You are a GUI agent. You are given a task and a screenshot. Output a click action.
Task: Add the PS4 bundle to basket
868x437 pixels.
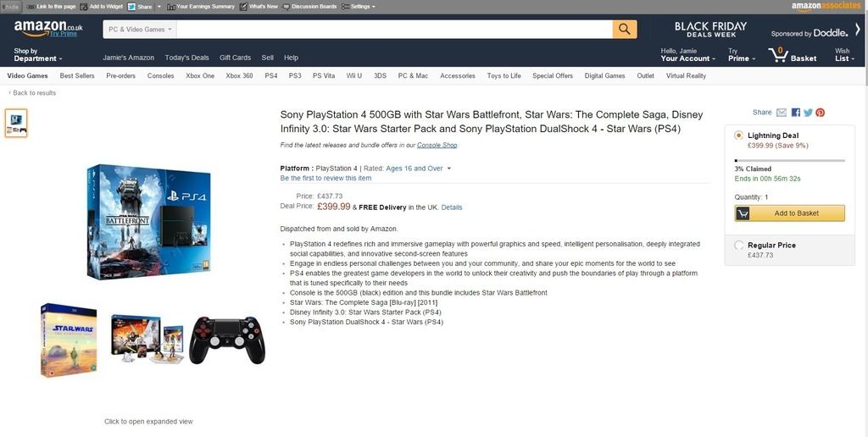[789, 213]
